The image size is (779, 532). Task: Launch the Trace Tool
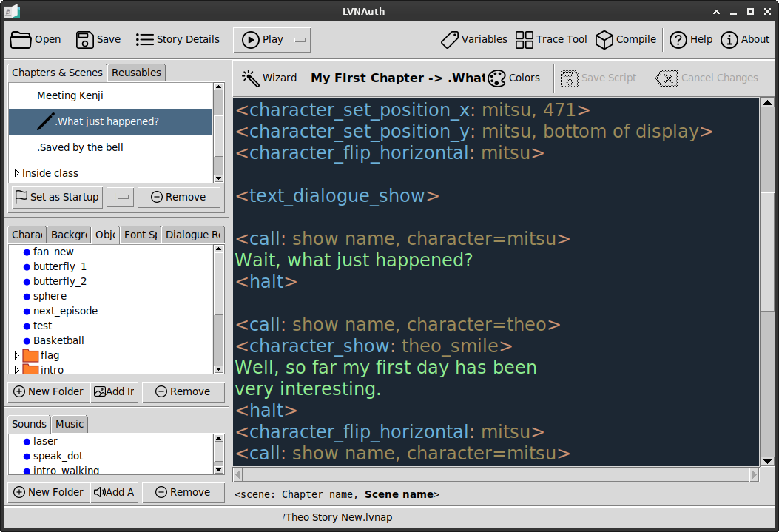(551, 40)
